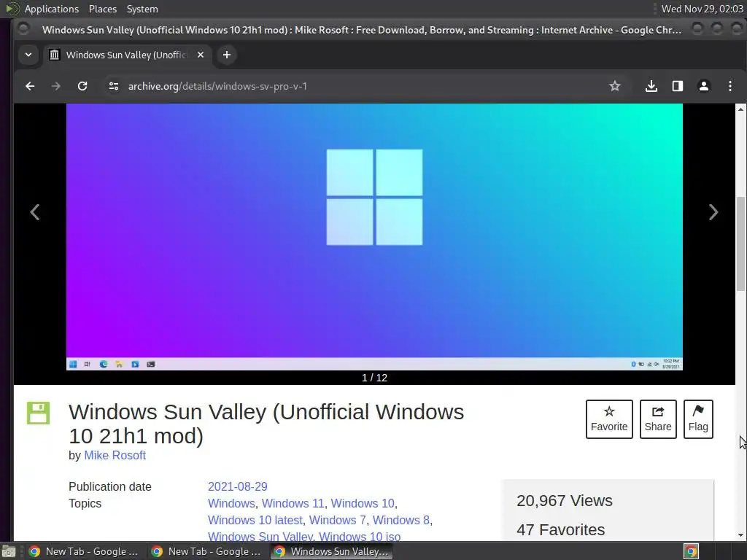Click the Windows desktop preview image
747x560 pixels.
374,237
